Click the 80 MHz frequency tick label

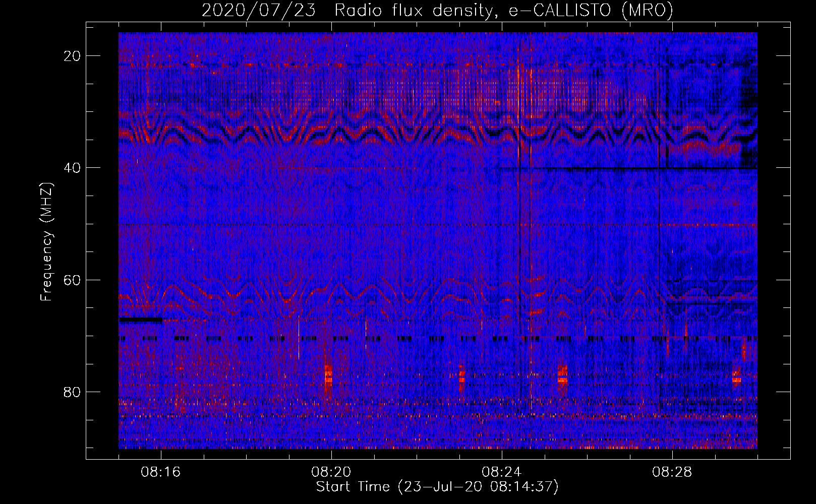[73, 392]
